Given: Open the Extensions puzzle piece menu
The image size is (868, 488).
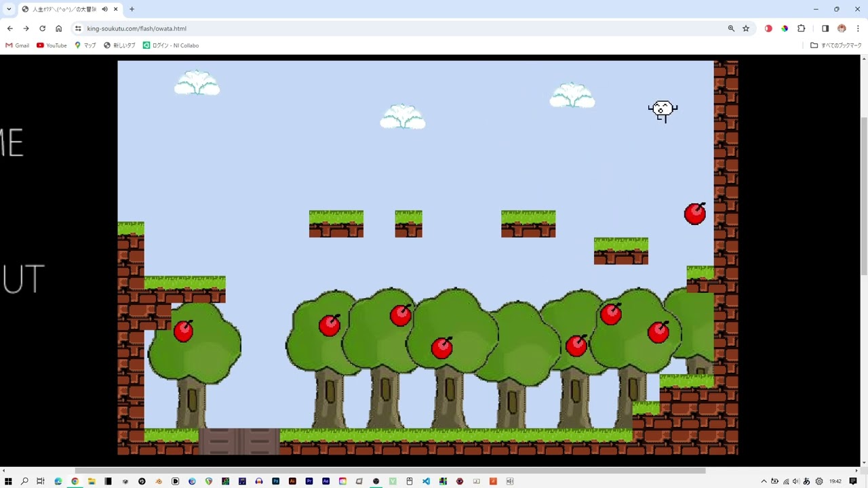Looking at the screenshot, I should (x=802, y=28).
